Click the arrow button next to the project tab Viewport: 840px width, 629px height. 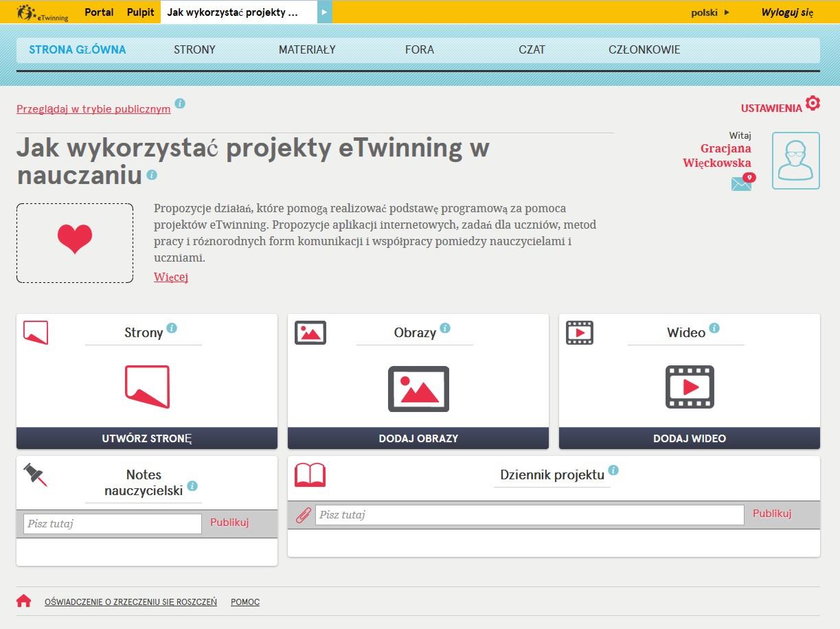click(x=324, y=12)
